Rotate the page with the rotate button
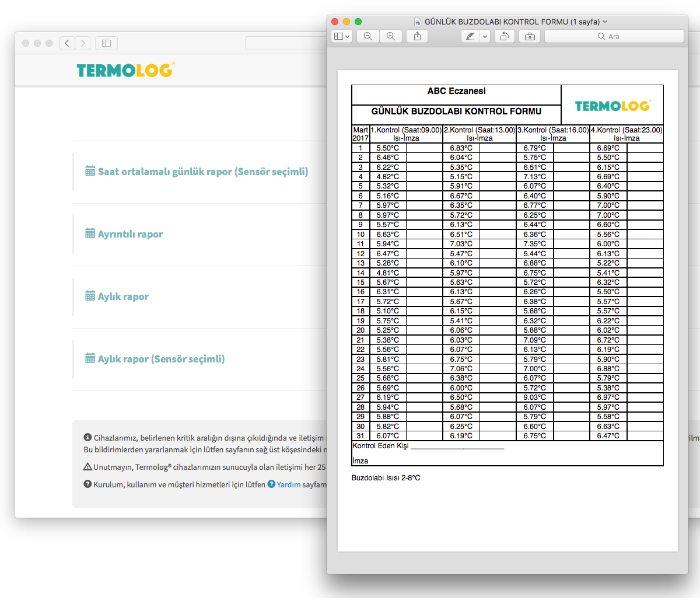 pos(504,36)
